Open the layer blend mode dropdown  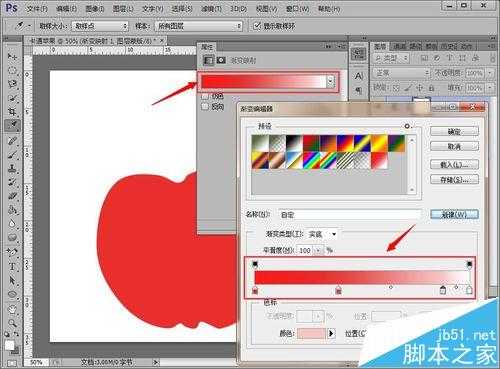pyautogui.click(x=402, y=72)
